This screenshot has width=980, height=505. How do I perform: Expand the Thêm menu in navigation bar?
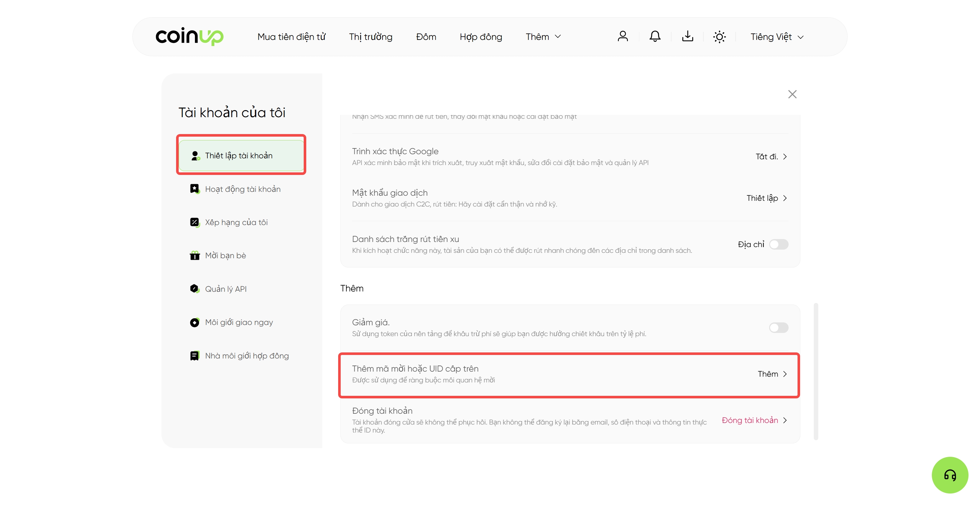point(543,36)
